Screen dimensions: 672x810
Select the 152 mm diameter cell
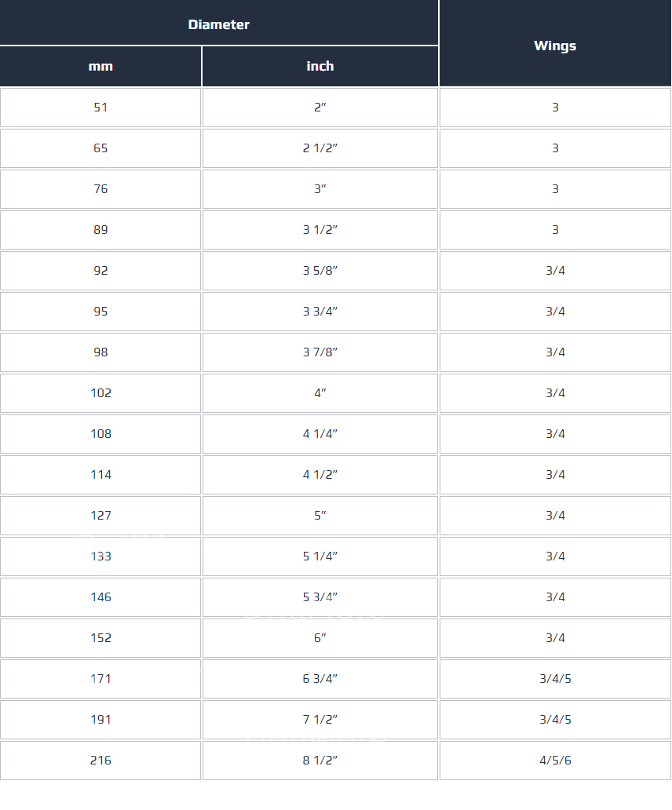pos(100,638)
